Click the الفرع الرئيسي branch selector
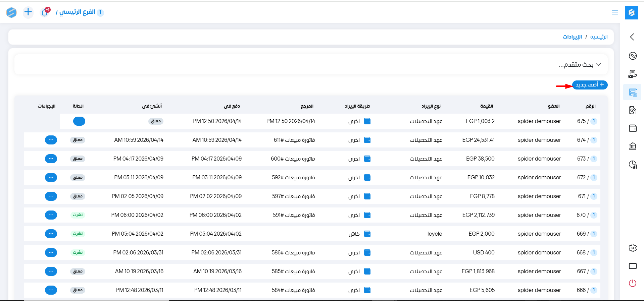The height and width of the screenshot is (301, 644). (77, 12)
